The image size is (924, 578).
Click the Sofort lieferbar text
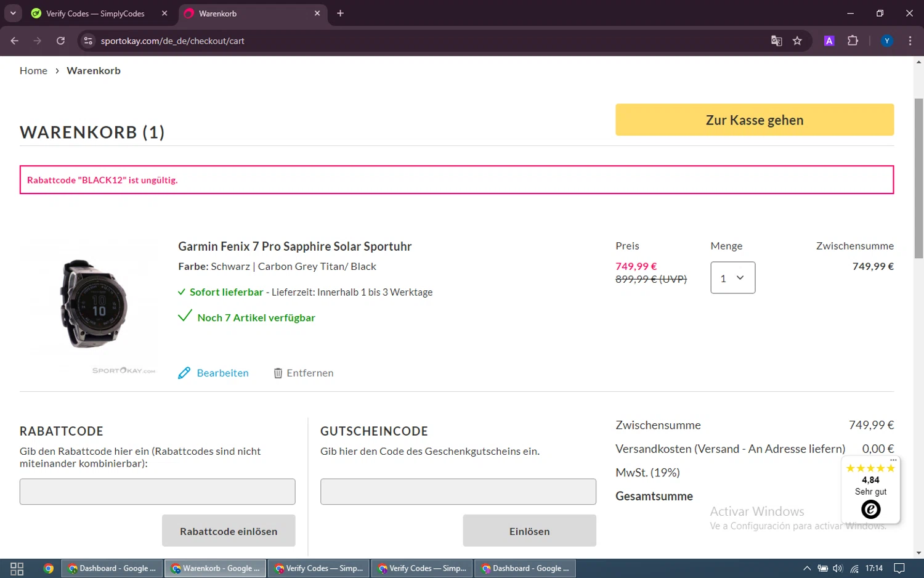click(226, 292)
